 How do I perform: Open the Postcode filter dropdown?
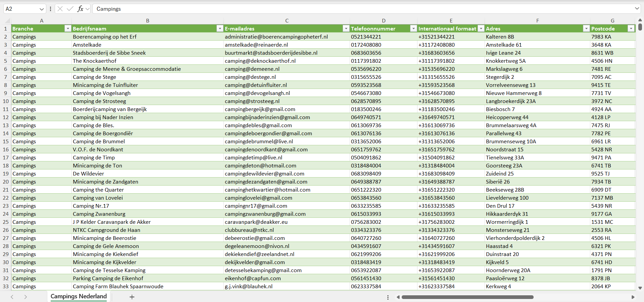click(x=631, y=29)
